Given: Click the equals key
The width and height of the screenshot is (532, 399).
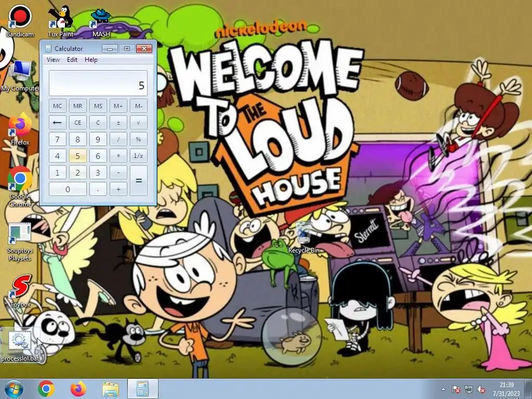Looking at the screenshot, I should click(139, 180).
